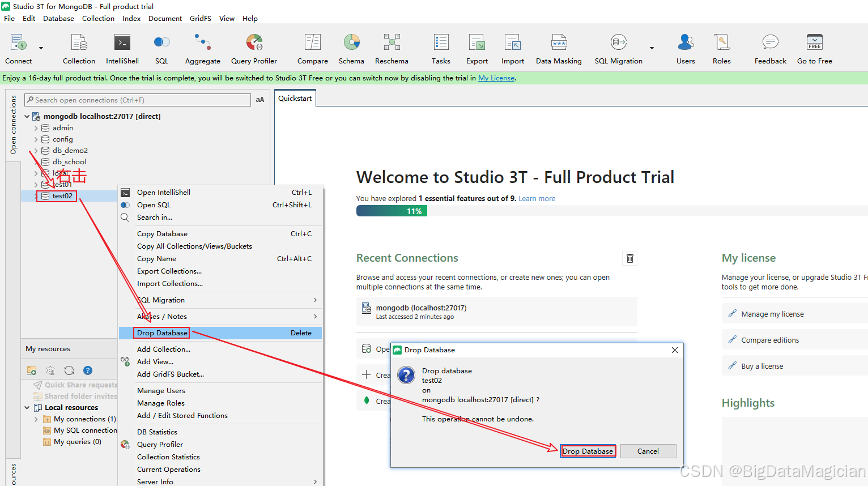Select DB Statistics in context menu
Viewport: 868px width, 486px height.
coord(220,432)
